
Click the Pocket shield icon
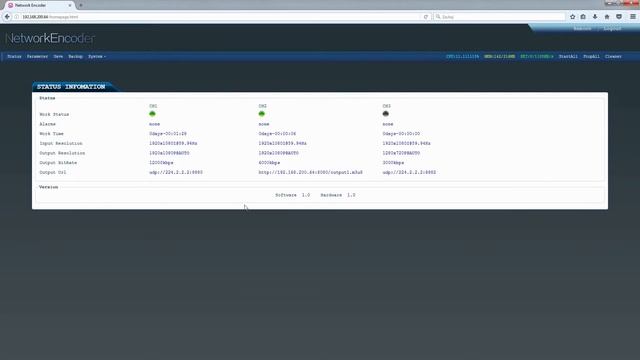tap(619, 17)
